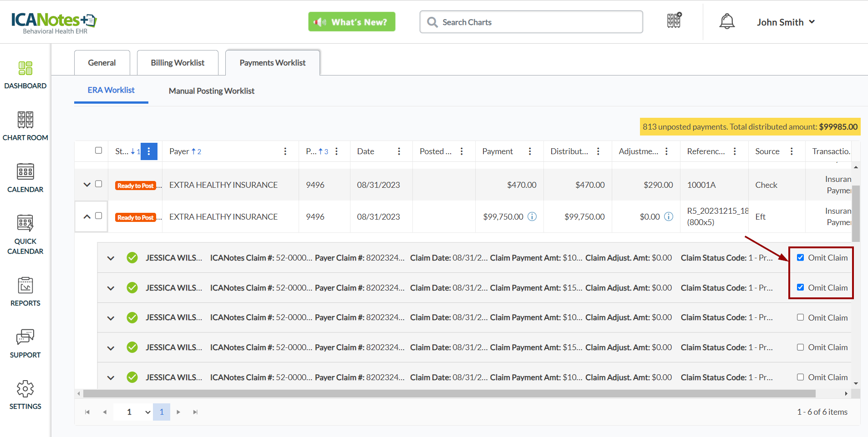Viewport: 868px width, 437px height.
Task: Switch to Manual Posting Worklist tab
Action: pyautogui.click(x=211, y=91)
